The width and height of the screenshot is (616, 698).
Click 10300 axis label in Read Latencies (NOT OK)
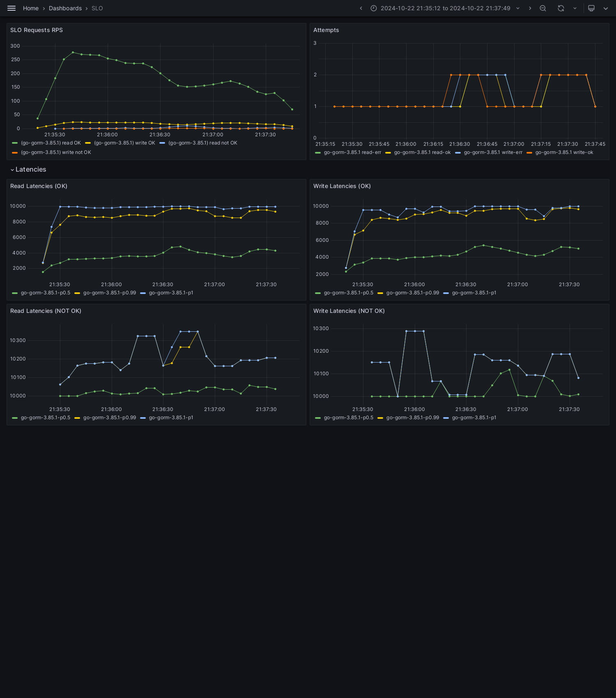(x=18, y=340)
